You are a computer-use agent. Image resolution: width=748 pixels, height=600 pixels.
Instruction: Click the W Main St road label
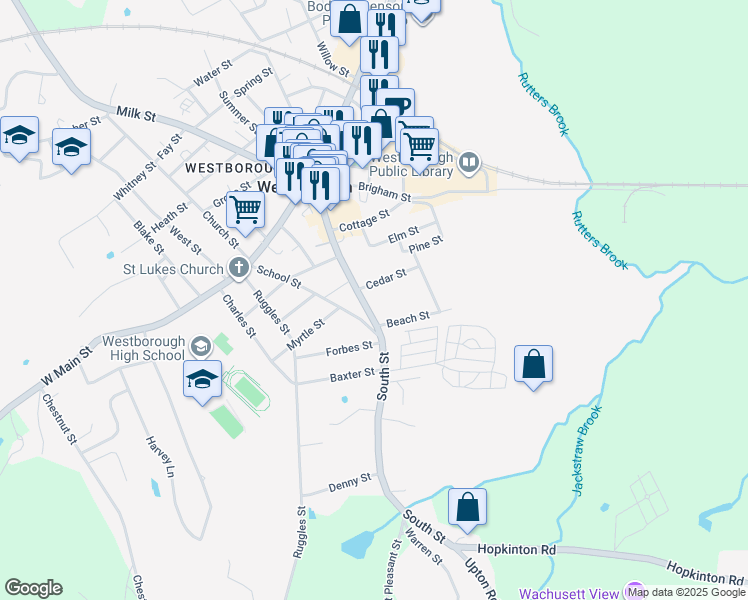[x=66, y=366]
